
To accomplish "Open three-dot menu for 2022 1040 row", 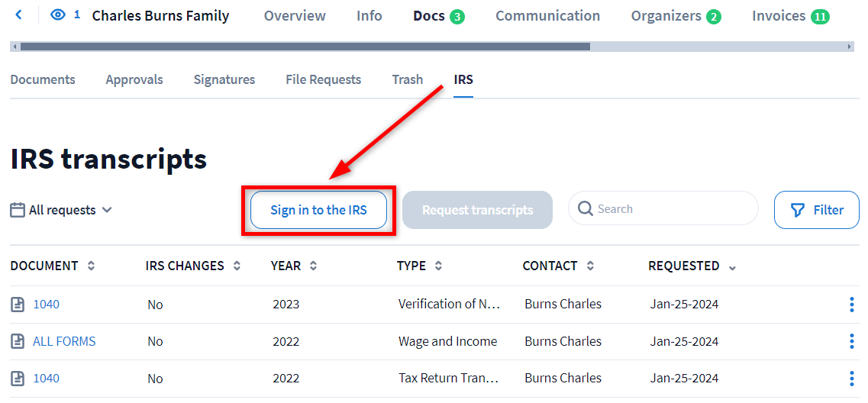I will (851, 379).
